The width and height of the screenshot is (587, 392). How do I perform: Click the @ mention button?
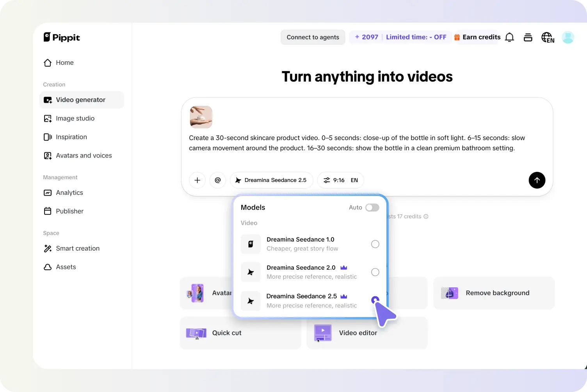point(218,180)
